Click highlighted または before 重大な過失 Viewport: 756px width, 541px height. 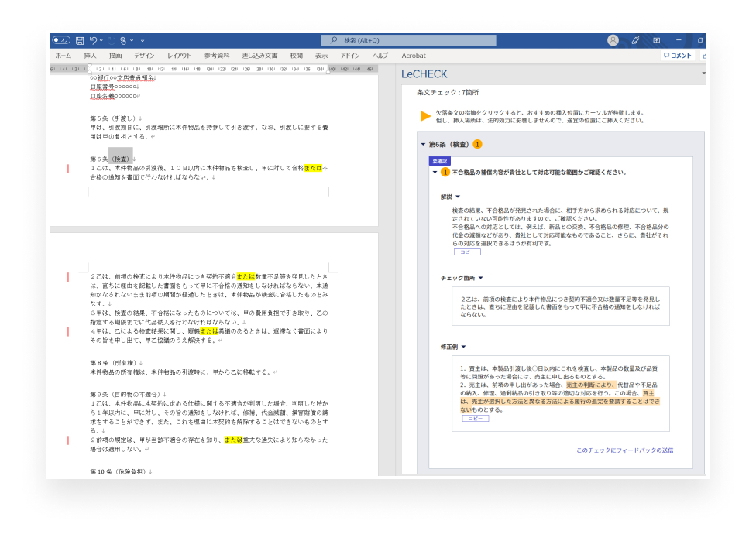pyautogui.click(x=233, y=440)
